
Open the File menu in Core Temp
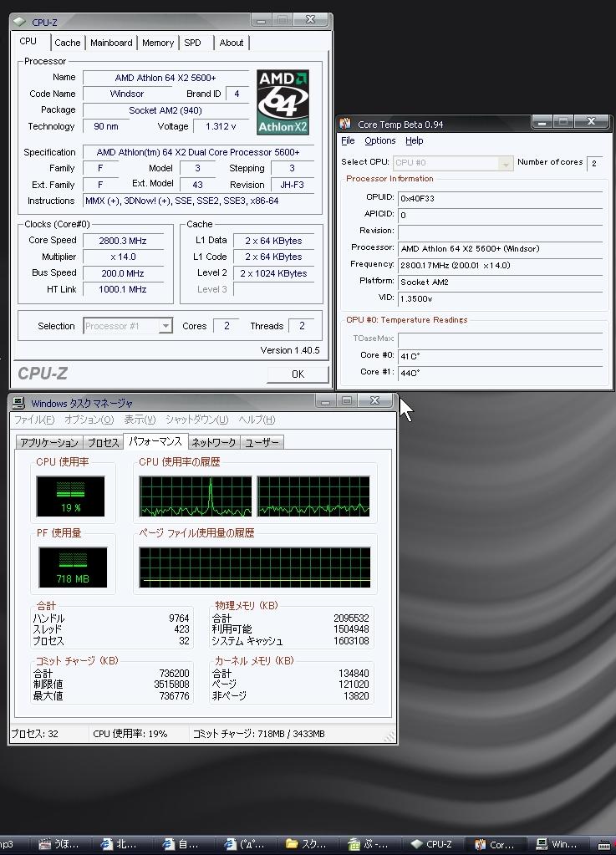coord(348,140)
